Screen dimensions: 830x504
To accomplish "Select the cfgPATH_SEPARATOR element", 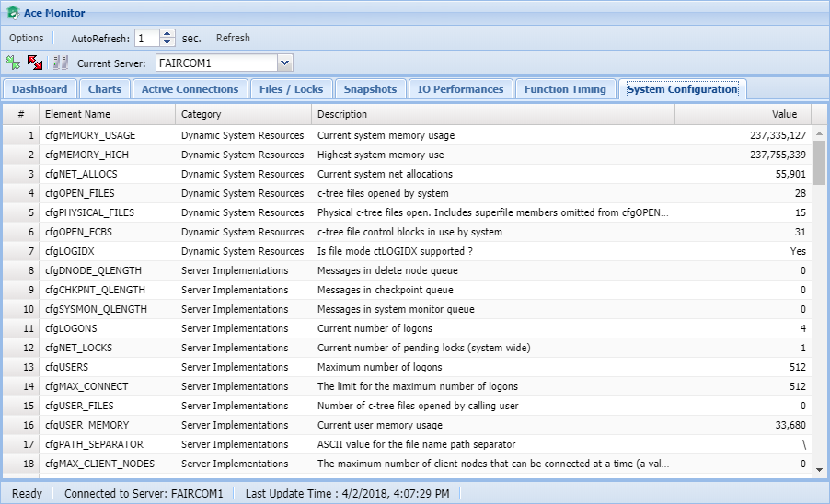I will click(94, 444).
